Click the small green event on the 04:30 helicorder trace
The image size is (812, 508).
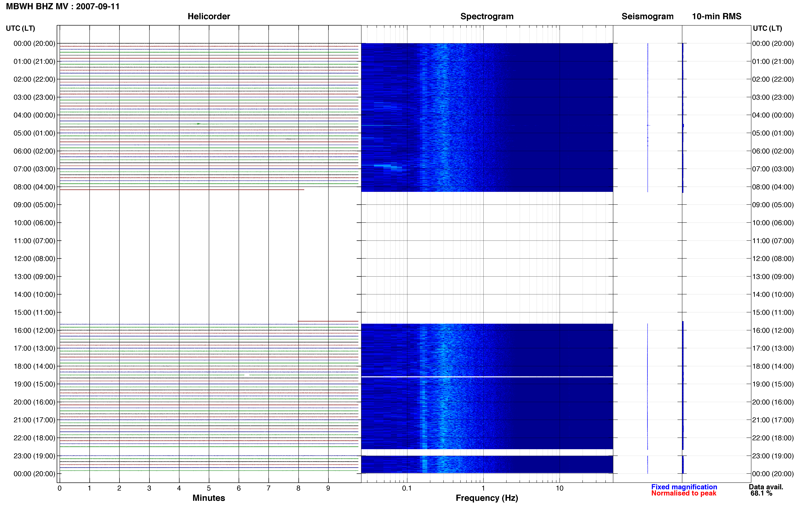(x=198, y=124)
